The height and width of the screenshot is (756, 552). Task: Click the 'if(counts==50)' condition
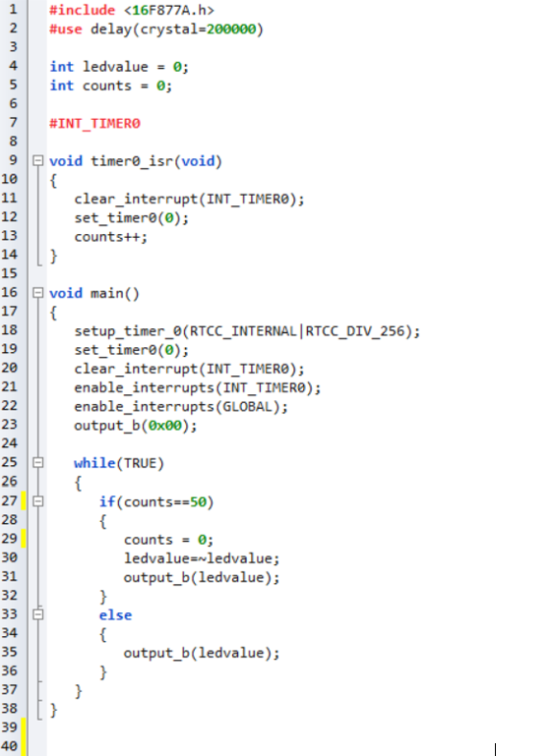click(x=156, y=502)
